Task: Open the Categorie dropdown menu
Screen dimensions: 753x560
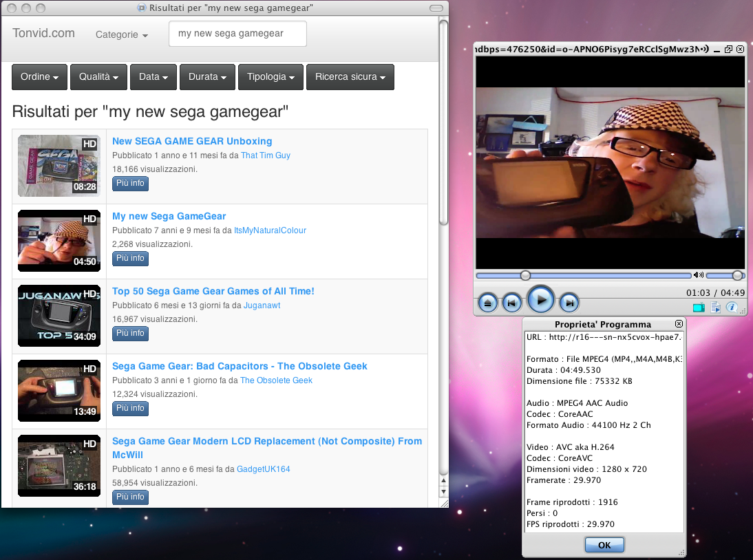Action: point(122,34)
